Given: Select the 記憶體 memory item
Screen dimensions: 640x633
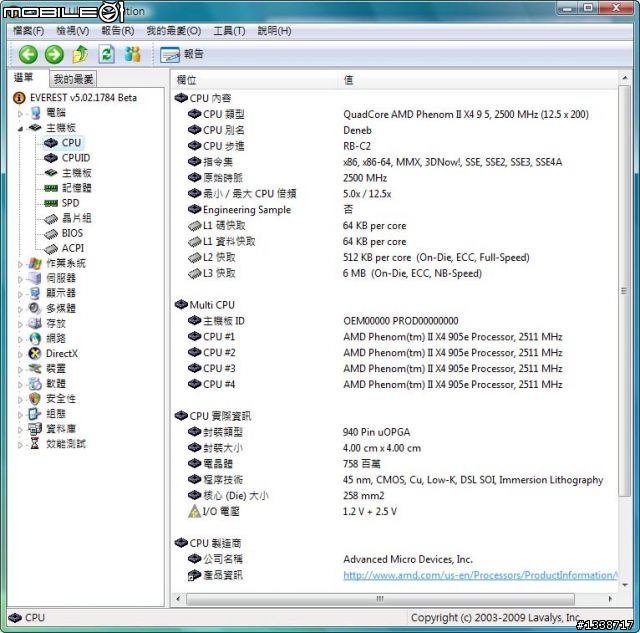Looking at the screenshot, I should pyautogui.click(x=77, y=188).
